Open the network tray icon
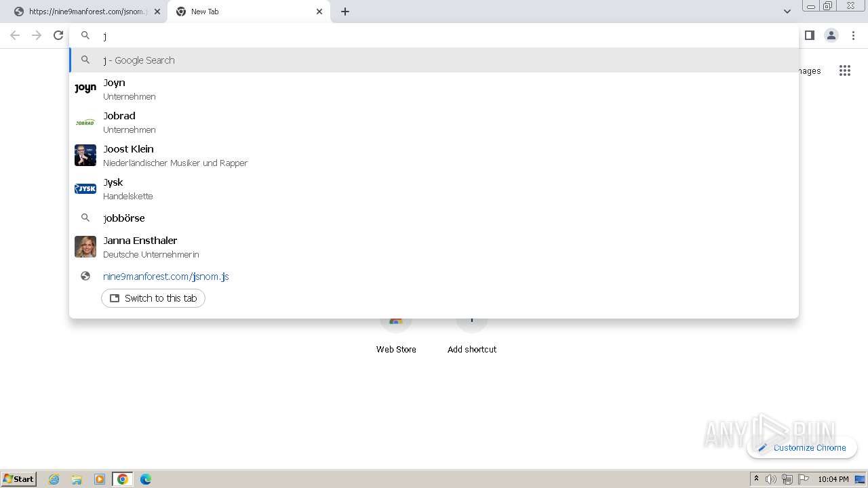 click(x=787, y=479)
